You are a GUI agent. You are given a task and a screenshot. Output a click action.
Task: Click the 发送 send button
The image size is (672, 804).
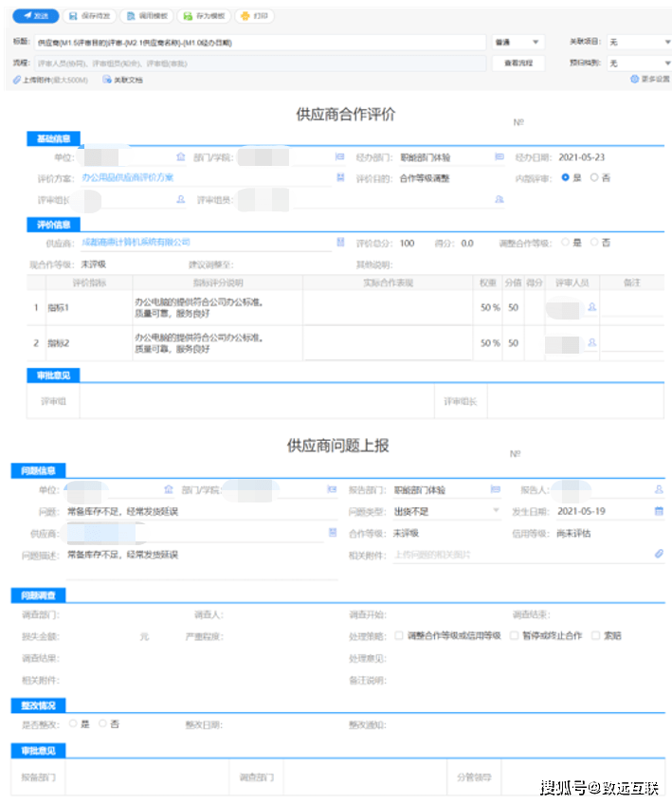[36, 17]
